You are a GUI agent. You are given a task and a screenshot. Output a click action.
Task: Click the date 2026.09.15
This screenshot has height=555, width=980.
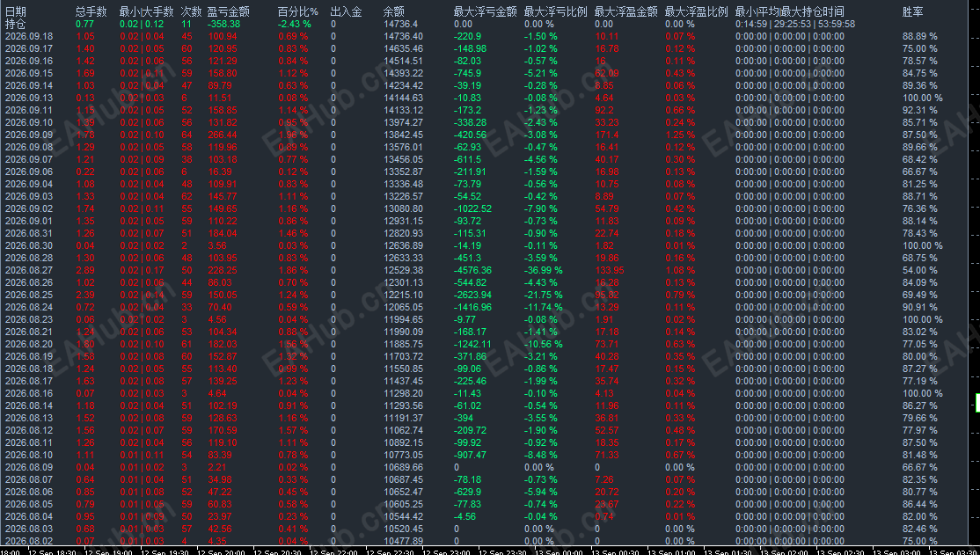[29, 73]
